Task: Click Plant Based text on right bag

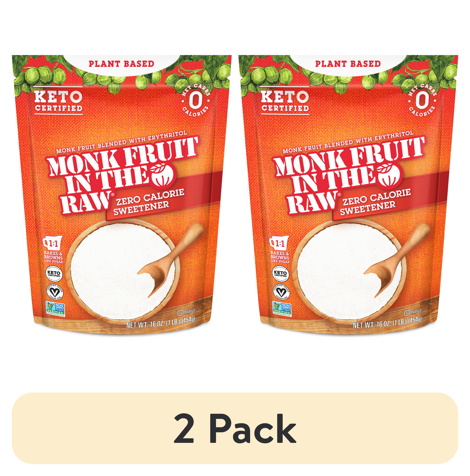Action: coord(348,64)
